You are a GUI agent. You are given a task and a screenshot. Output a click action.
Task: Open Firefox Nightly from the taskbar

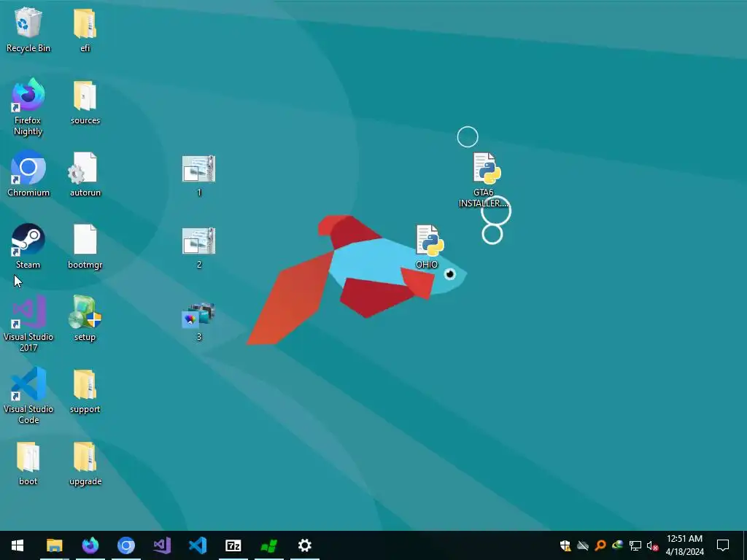pyautogui.click(x=90, y=545)
